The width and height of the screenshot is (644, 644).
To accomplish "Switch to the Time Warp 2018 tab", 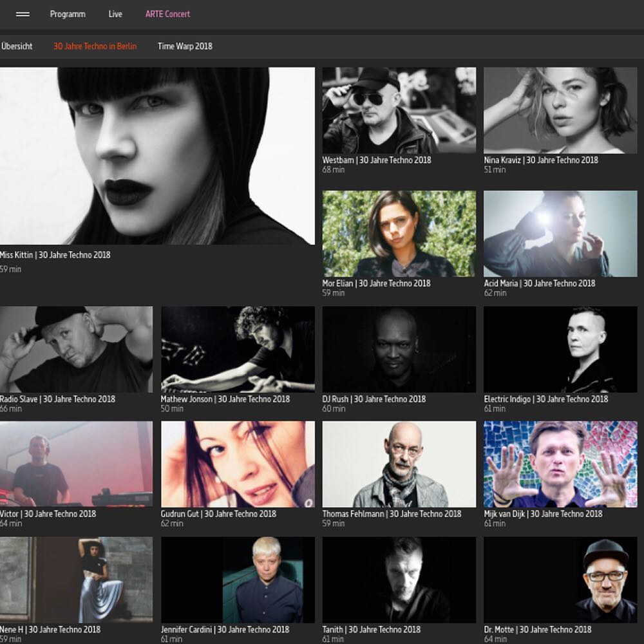I will (x=185, y=46).
